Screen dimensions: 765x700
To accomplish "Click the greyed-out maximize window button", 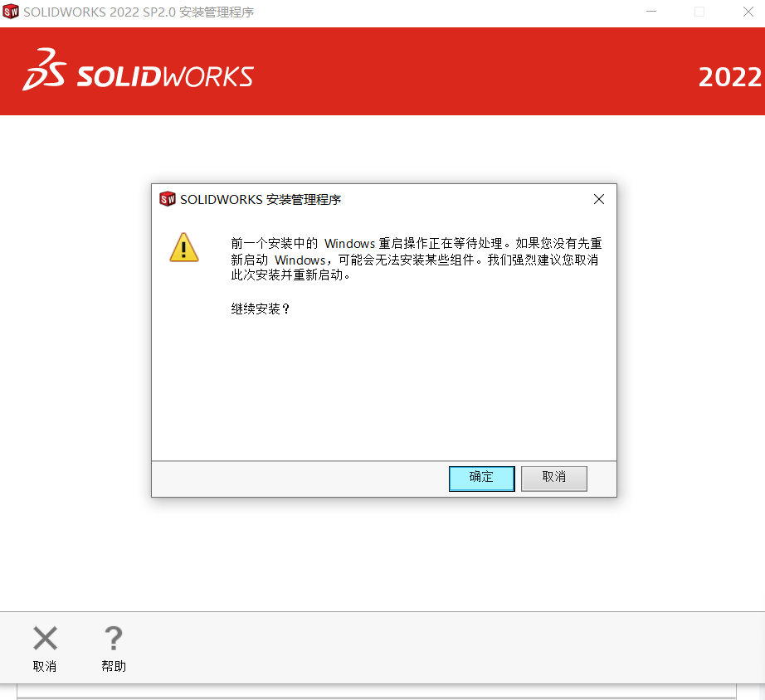I will click(x=699, y=12).
